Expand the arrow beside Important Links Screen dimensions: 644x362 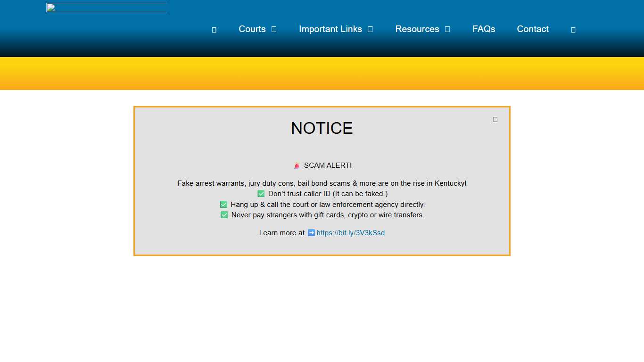click(x=370, y=29)
